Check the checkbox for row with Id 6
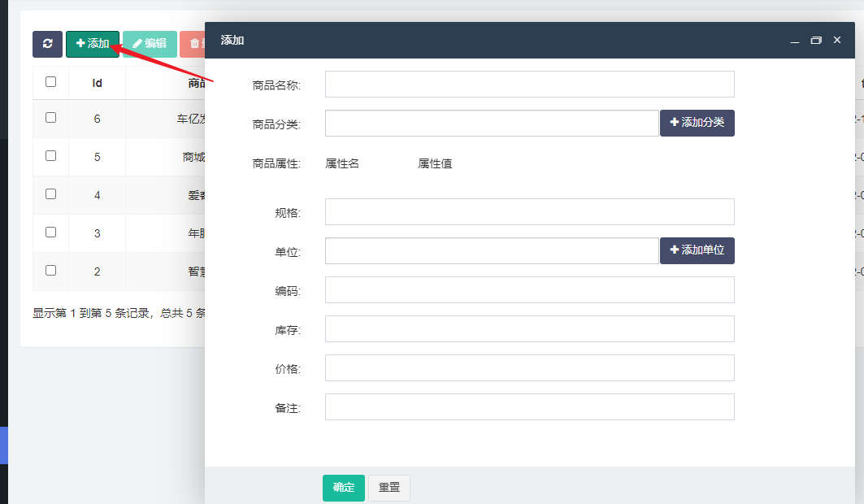 pyautogui.click(x=51, y=119)
